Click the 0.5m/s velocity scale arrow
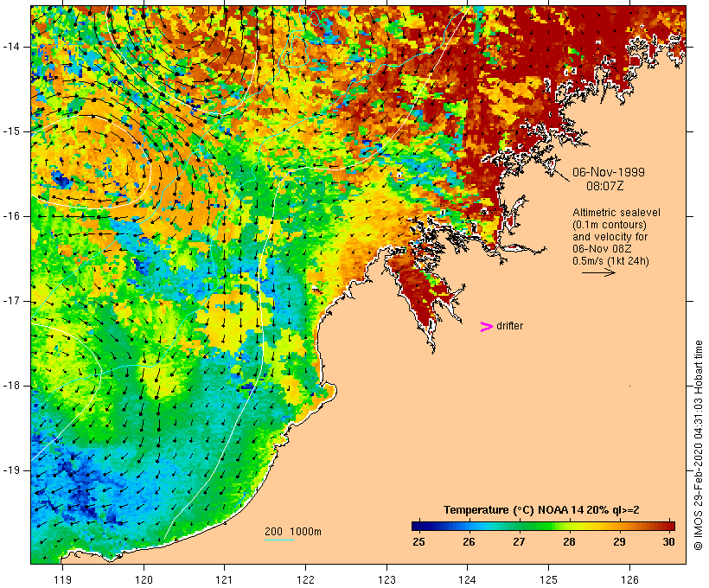This screenshot has width=709, height=588. coord(598,272)
